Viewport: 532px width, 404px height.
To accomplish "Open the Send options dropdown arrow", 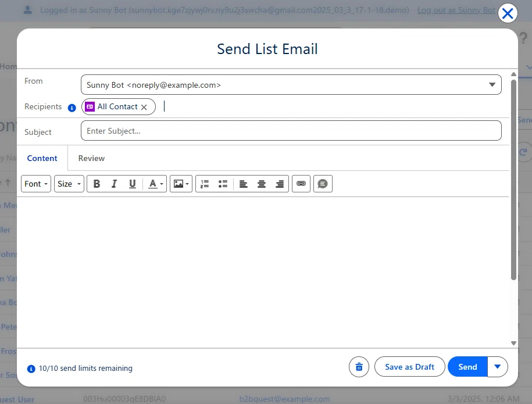I will (x=497, y=367).
